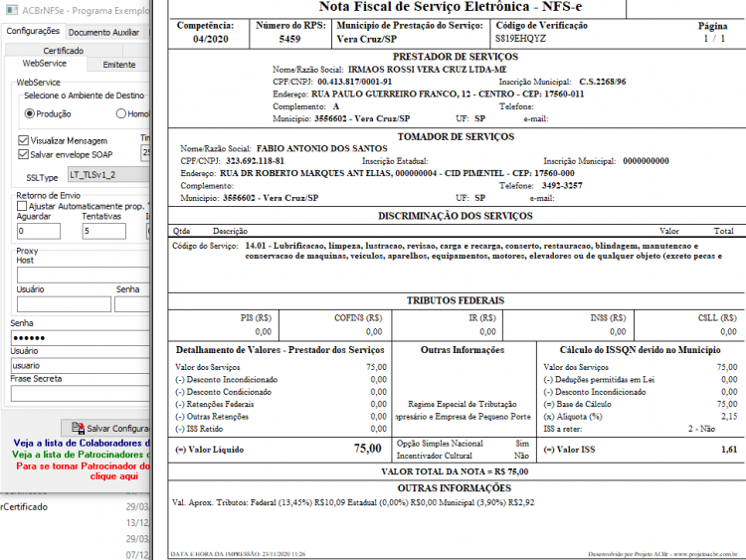Click the RPS number '5459'
The height and width of the screenshot is (560, 746).
[289, 39]
